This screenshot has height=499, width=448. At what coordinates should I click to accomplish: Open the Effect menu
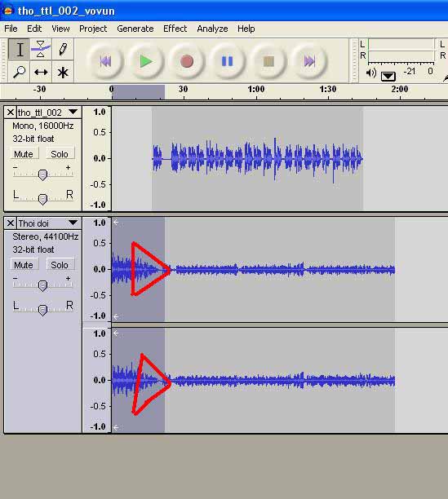175,29
